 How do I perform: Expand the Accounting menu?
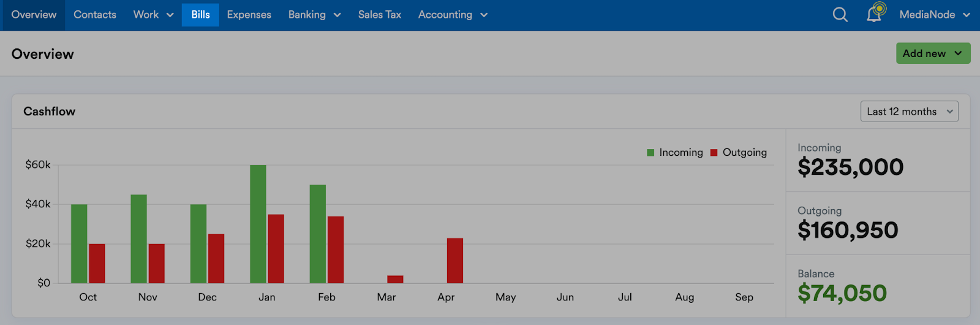[x=453, y=15]
